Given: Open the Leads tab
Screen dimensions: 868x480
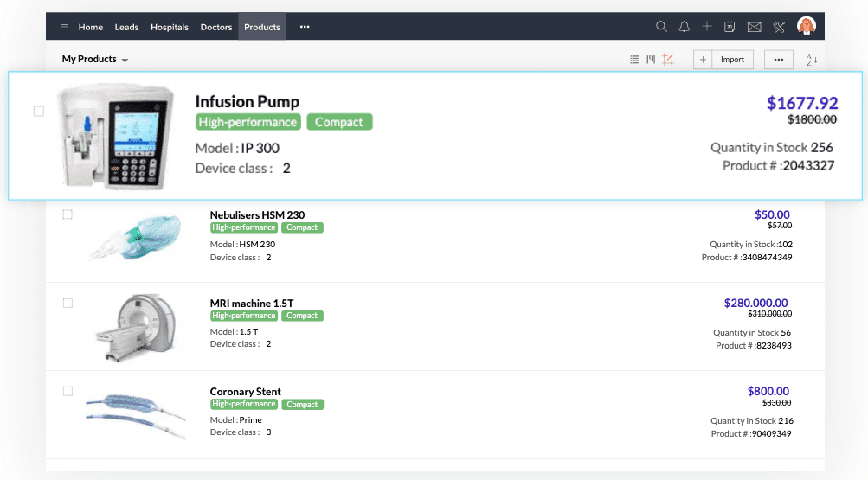Looking at the screenshot, I should point(126,27).
